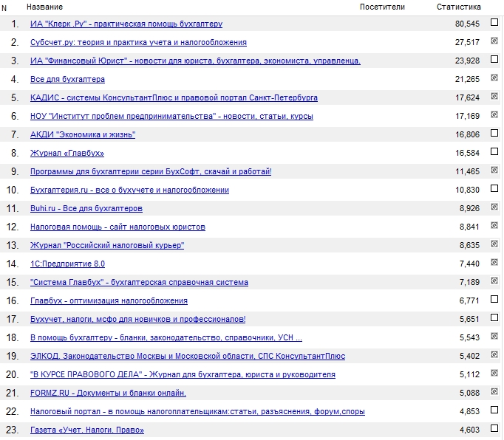This screenshot has width=504, height=440.
Task: Tick the checkbox for Журнал «Главбух» row
Action: click(494, 151)
